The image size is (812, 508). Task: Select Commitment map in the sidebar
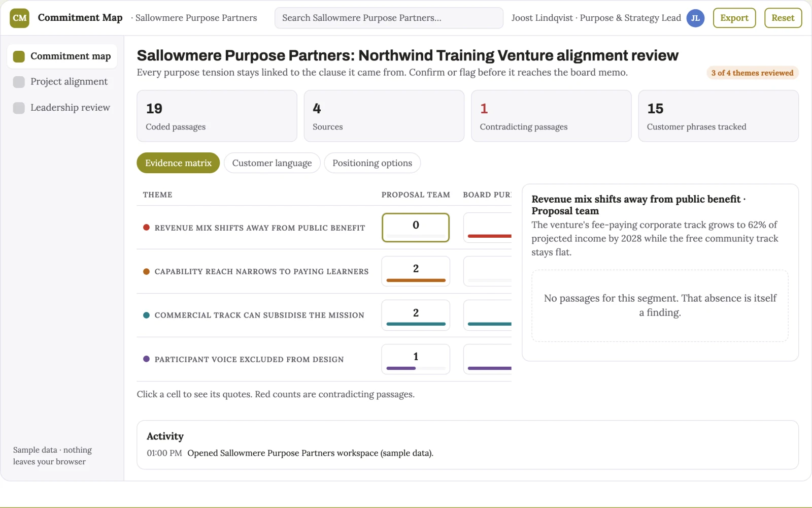point(62,56)
